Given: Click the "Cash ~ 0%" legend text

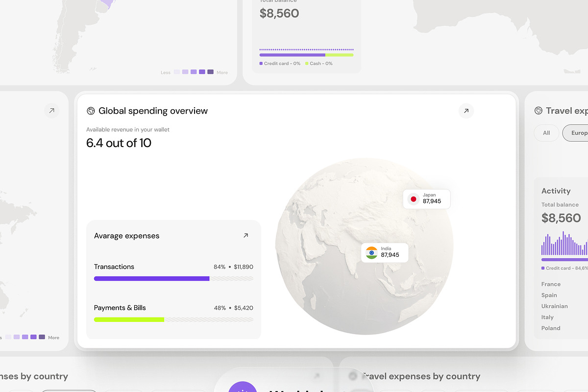Looking at the screenshot, I should [321, 64].
